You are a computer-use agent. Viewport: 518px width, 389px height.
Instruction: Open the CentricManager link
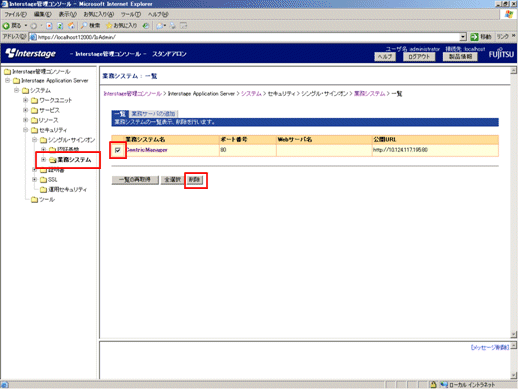[147, 150]
